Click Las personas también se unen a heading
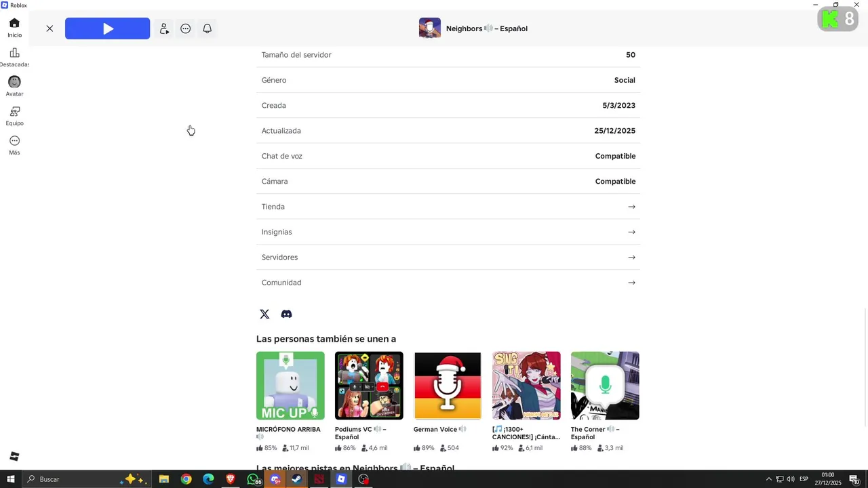Viewport: 868px width, 488px height. 326,339
